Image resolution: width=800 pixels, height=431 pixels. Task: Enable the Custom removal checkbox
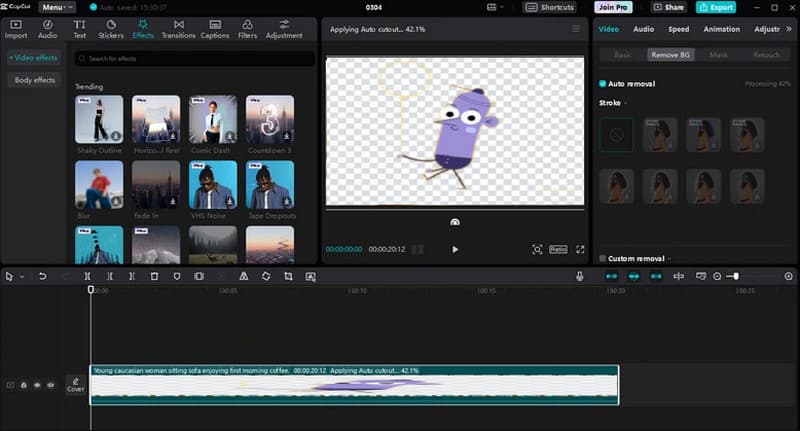603,259
